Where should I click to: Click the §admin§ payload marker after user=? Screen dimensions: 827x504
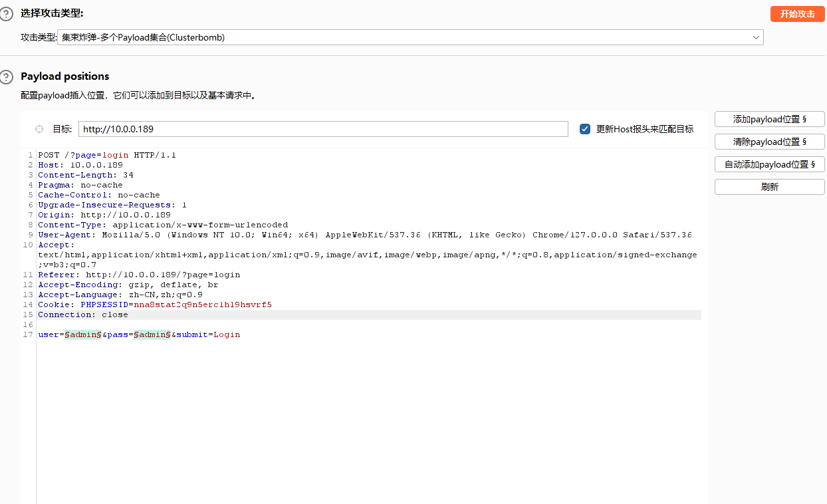(82, 334)
